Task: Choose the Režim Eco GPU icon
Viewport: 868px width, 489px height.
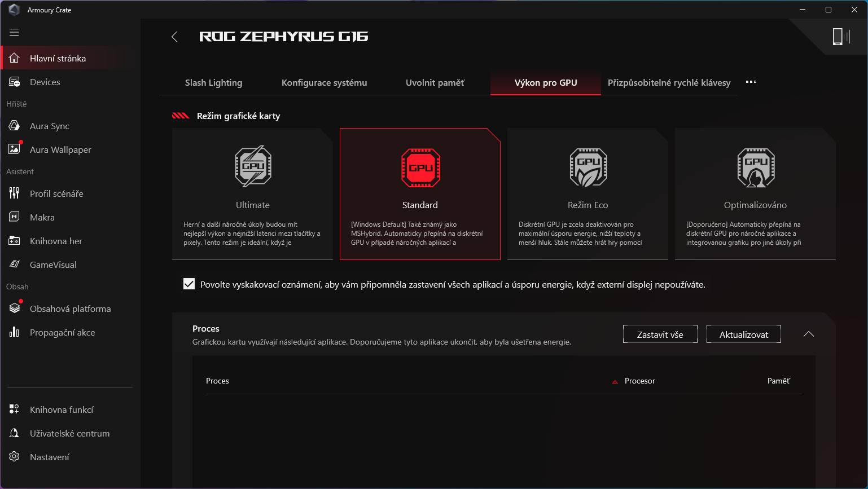Action: [x=588, y=167]
